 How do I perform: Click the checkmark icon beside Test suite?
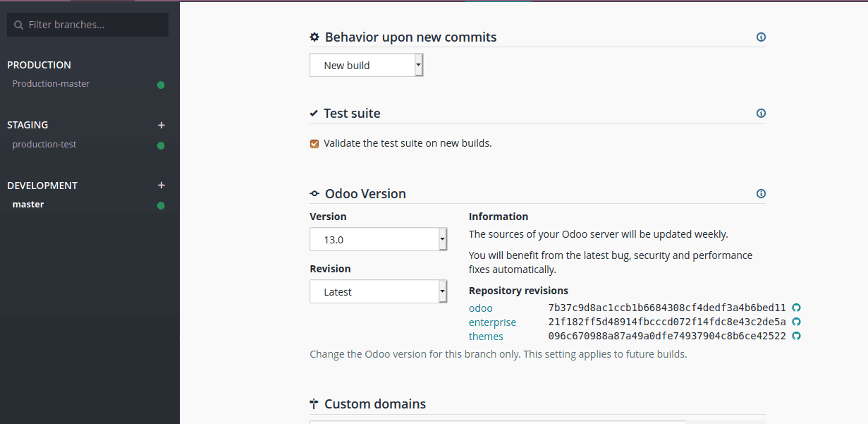pyautogui.click(x=314, y=114)
